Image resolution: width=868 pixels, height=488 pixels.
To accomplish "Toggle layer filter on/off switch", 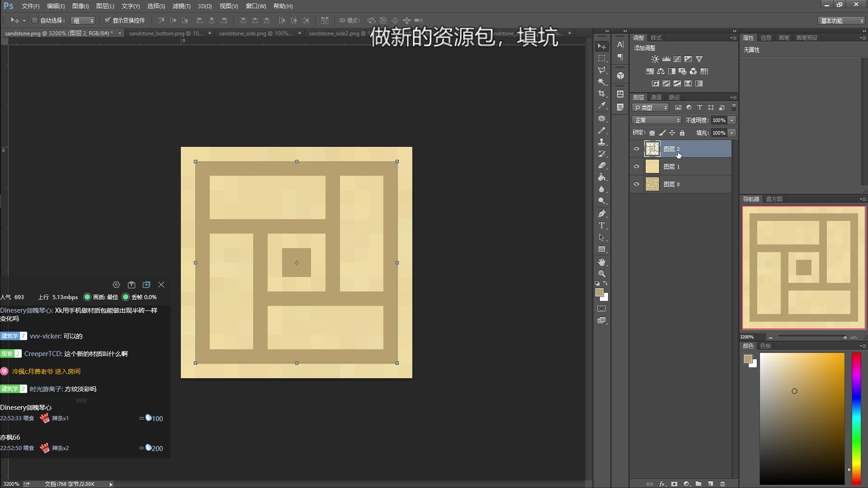I will [x=734, y=108].
